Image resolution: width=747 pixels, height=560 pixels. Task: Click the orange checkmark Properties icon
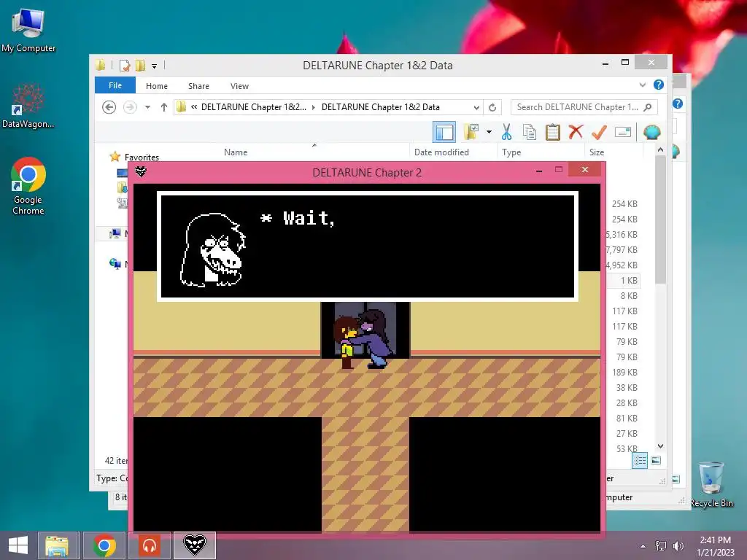point(599,132)
